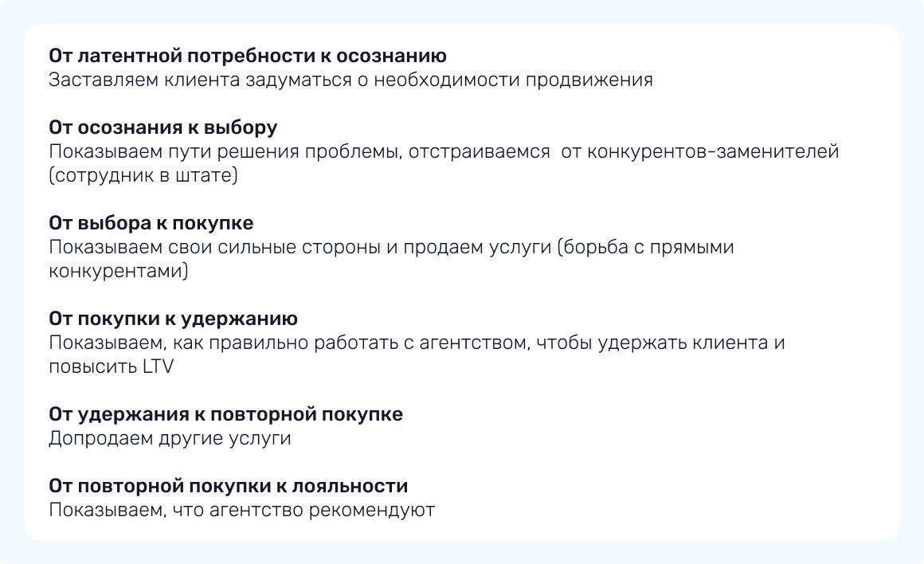
Task: Click the text 'повысить LTV'
Action: coord(111,367)
